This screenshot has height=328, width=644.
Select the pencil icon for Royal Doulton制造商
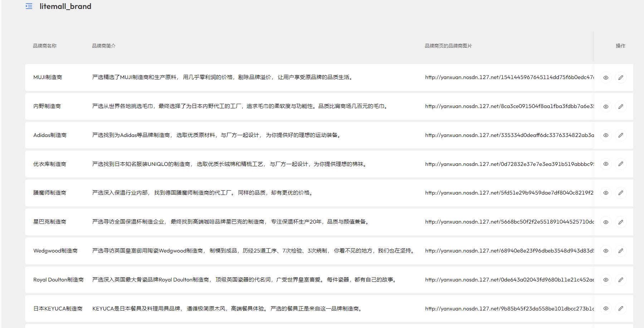621,280
